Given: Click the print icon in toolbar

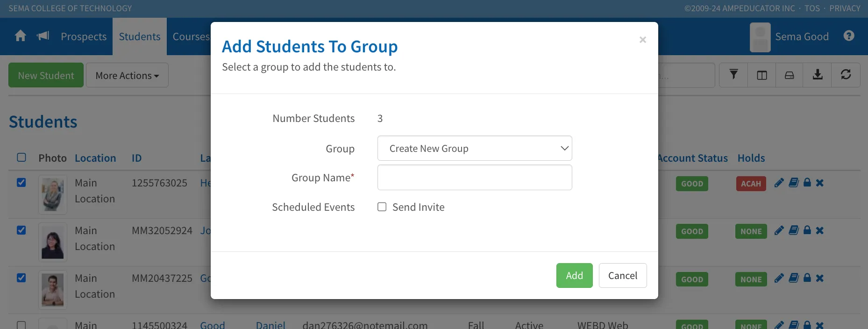Looking at the screenshot, I should (790, 75).
